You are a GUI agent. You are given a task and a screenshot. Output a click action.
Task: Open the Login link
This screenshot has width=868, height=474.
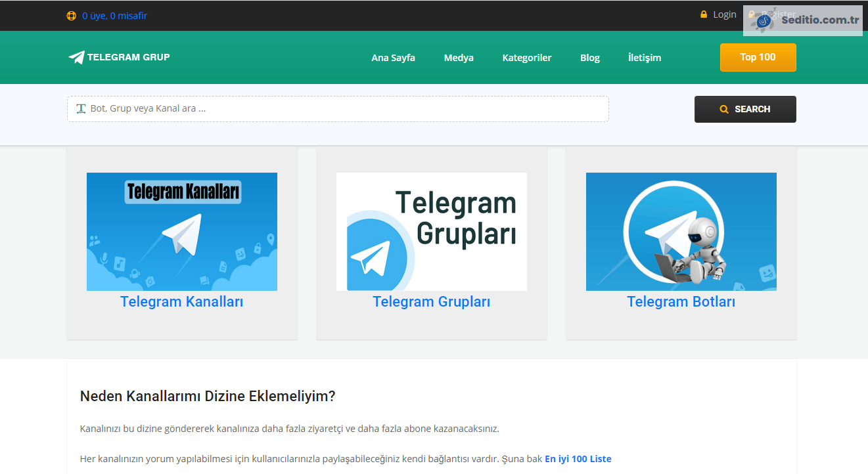725,14
